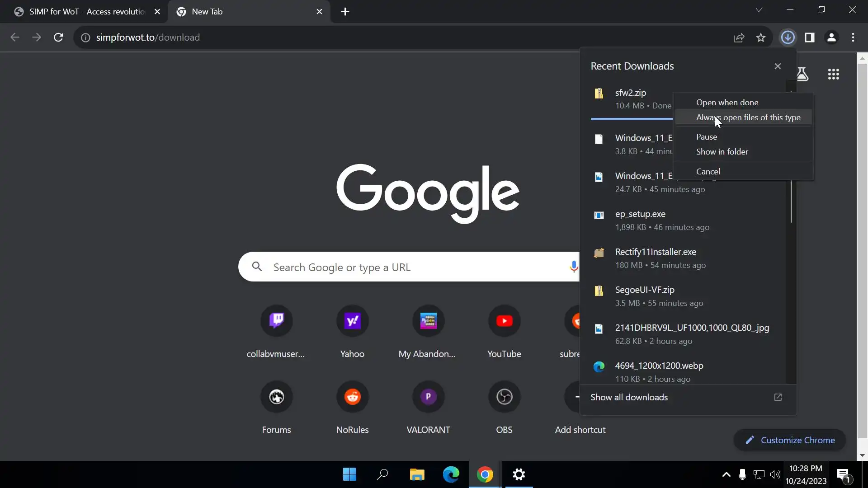Click Customize Chrome button

click(790, 440)
